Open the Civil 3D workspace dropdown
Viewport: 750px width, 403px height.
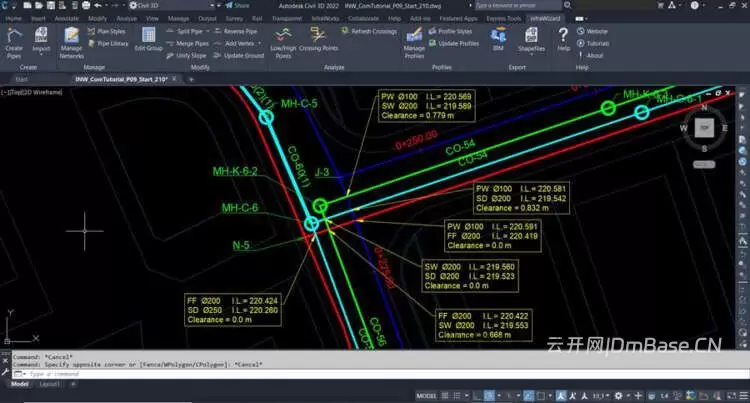(x=171, y=5)
